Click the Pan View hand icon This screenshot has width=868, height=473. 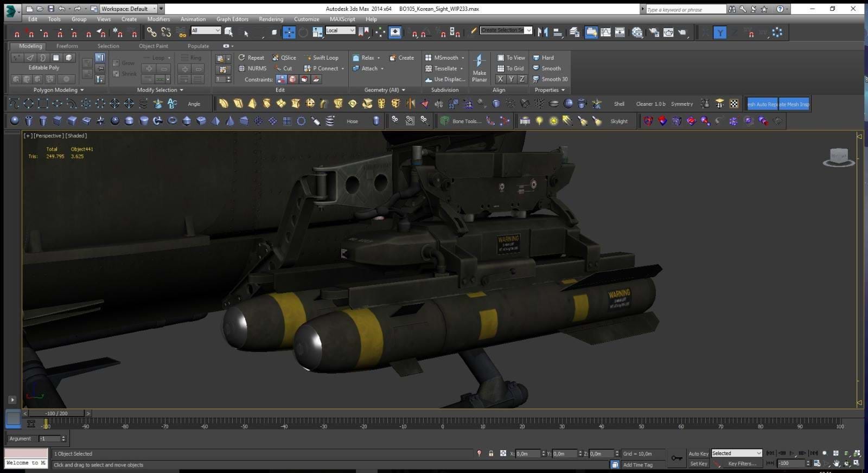click(837, 463)
